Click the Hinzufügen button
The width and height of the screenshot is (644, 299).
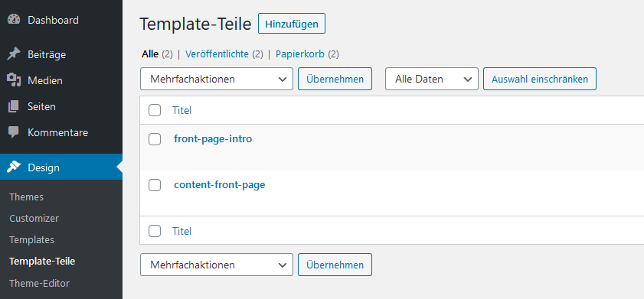click(x=292, y=24)
